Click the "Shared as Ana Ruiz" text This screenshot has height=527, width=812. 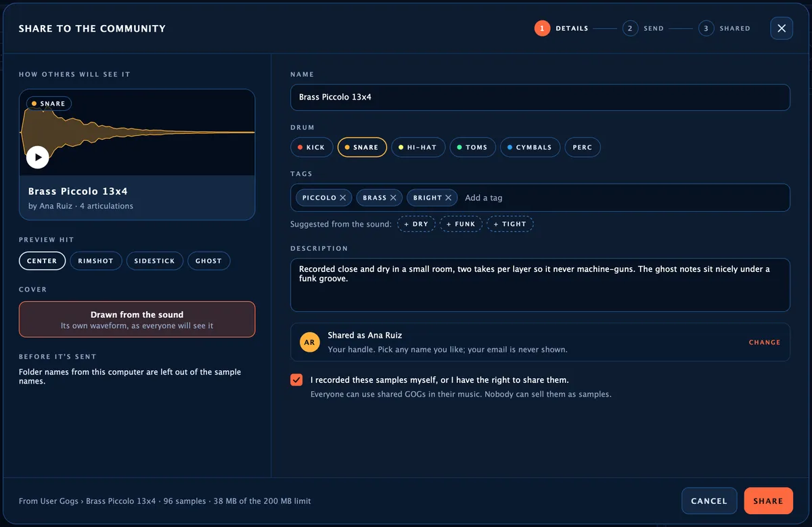pyautogui.click(x=365, y=336)
